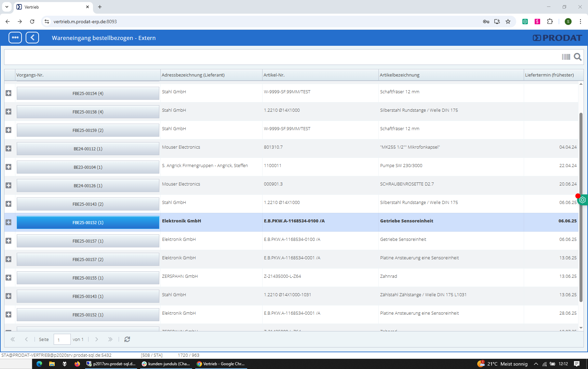Image resolution: width=588 pixels, height=369 pixels.
Task: Open the three-dots menu button
Action: coord(15,38)
